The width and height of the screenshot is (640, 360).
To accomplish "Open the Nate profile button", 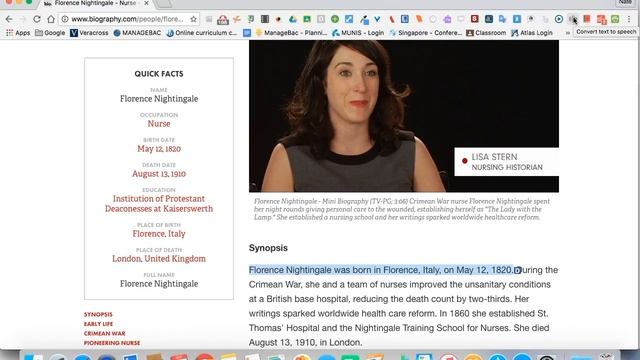I will 625,2.
